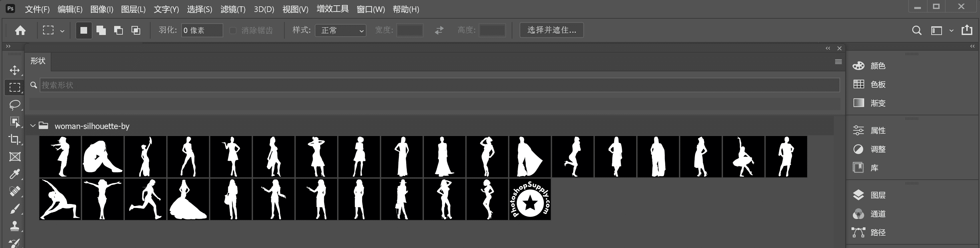The image size is (980, 248).
Task: Collapse the woman-silhouette-by shape group
Action: coord(33,126)
